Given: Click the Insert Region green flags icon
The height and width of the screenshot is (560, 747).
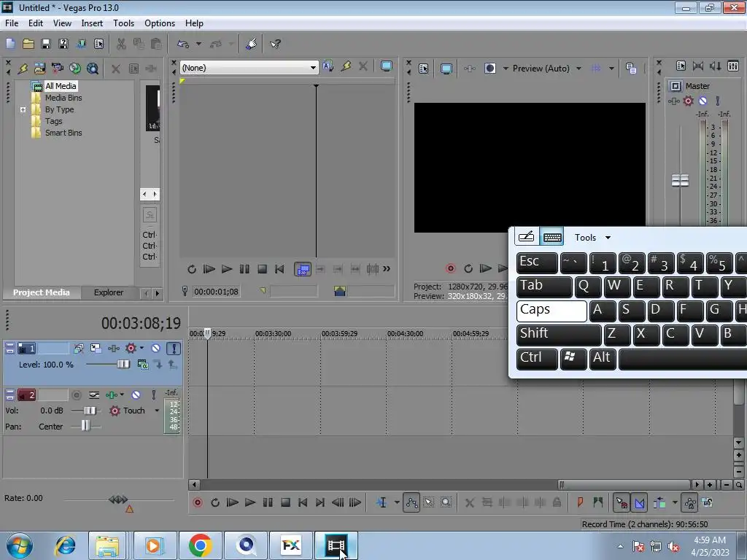Looking at the screenshot, I should 598,502.
